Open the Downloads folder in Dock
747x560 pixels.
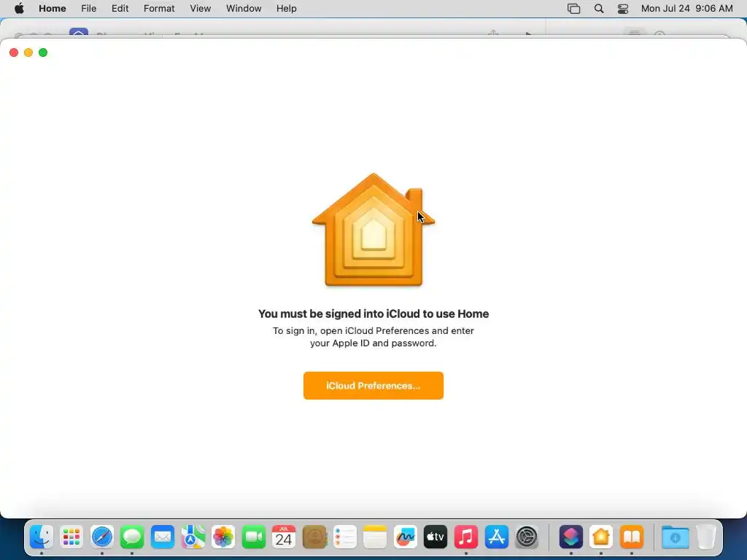[675, 537]
